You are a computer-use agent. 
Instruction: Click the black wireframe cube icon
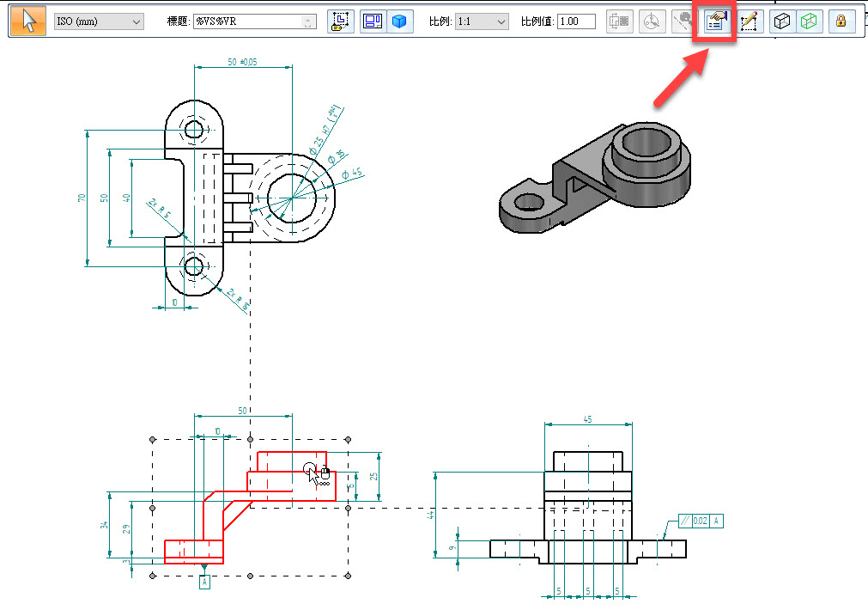[782, 21]
